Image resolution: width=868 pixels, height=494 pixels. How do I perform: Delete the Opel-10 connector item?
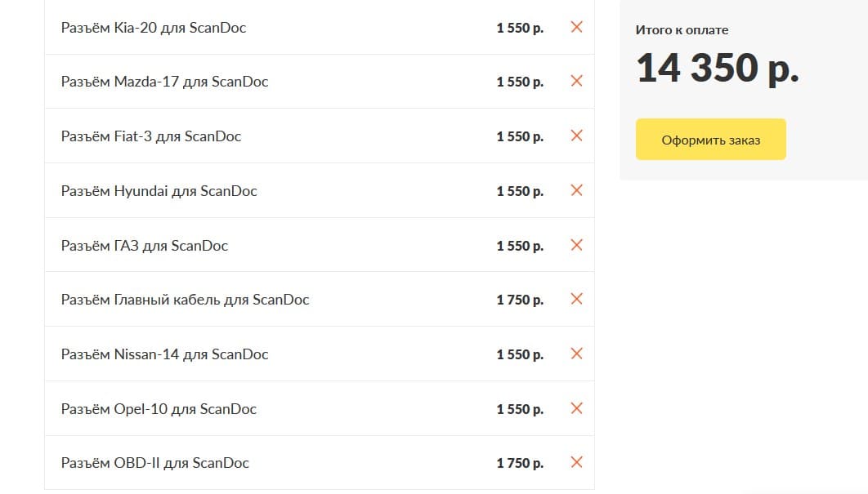click(576, 408)
